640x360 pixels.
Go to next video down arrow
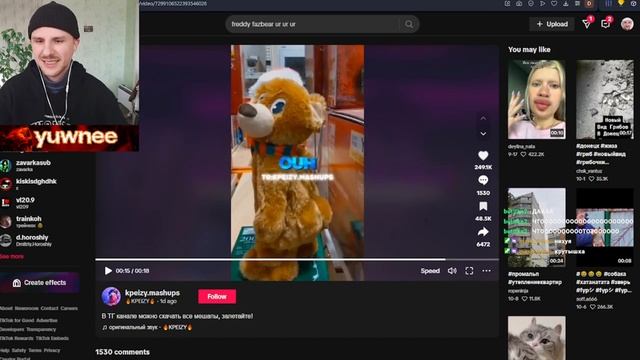[483, 133]
